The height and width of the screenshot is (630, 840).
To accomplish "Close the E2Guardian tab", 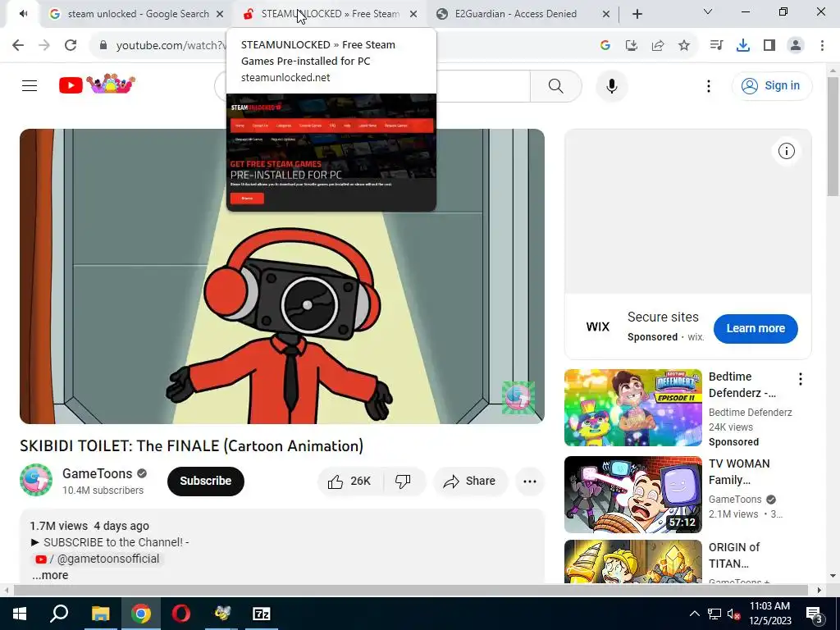I will 606,15.
